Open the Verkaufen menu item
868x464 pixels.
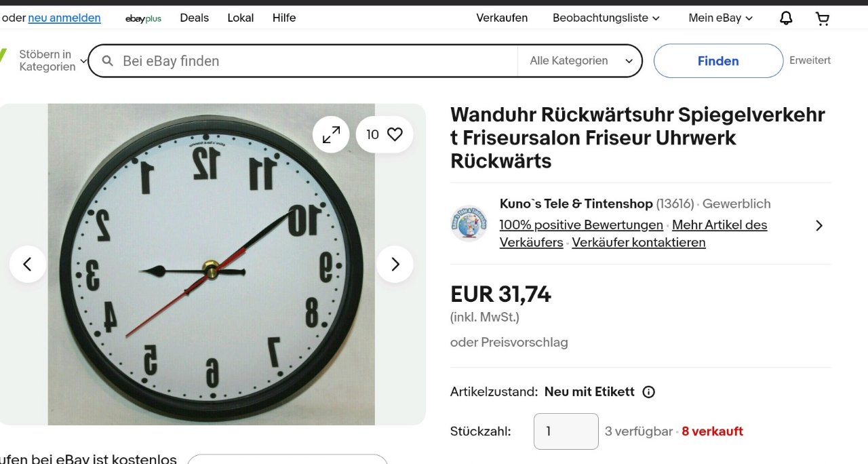[x=502, y=18]
